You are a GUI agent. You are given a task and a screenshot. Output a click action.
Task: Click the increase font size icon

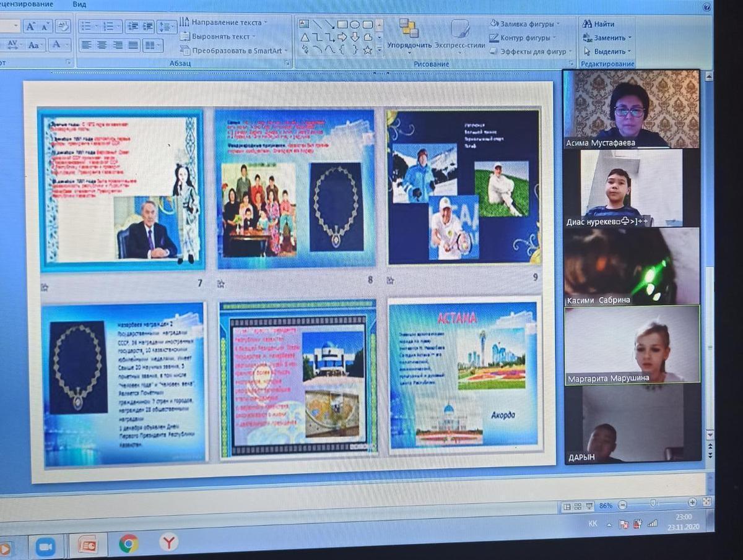click(31, 26)
